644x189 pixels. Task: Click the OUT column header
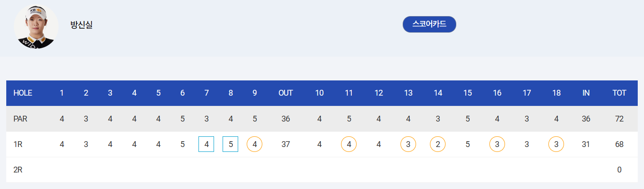click(286, 93)
